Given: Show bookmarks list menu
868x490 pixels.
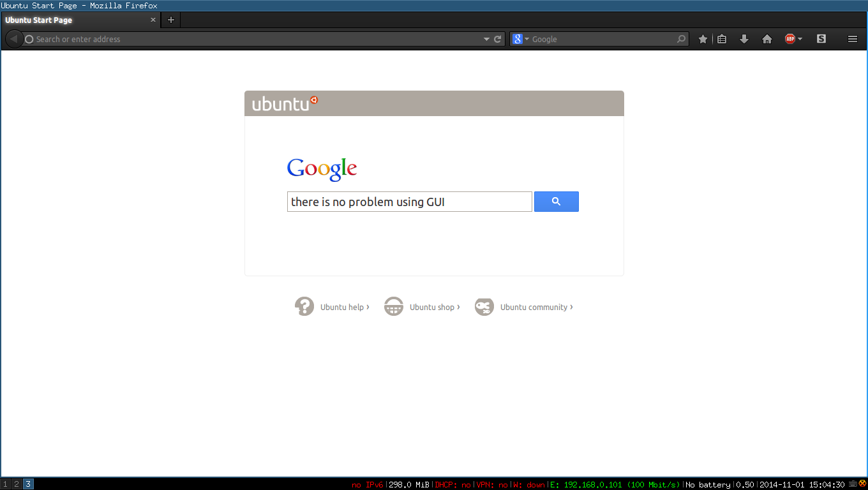Looking at the screenshot, I should (722, 39).
